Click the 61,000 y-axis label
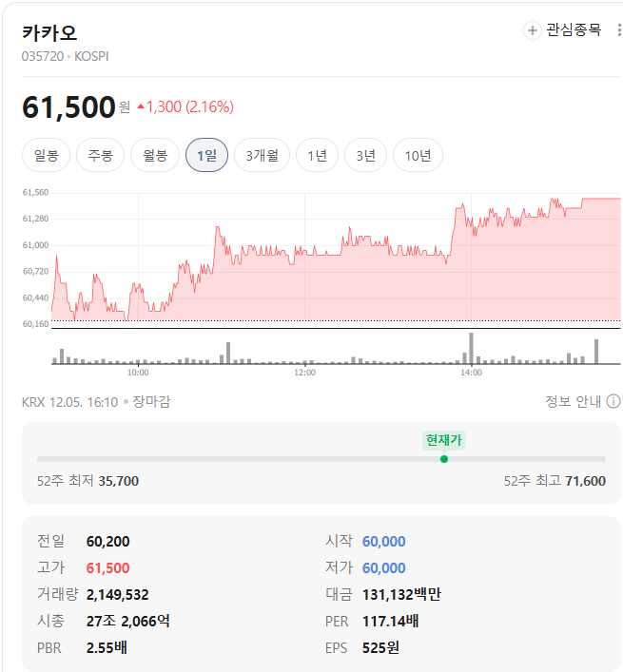623x672 pixels. tap(35, 245)
